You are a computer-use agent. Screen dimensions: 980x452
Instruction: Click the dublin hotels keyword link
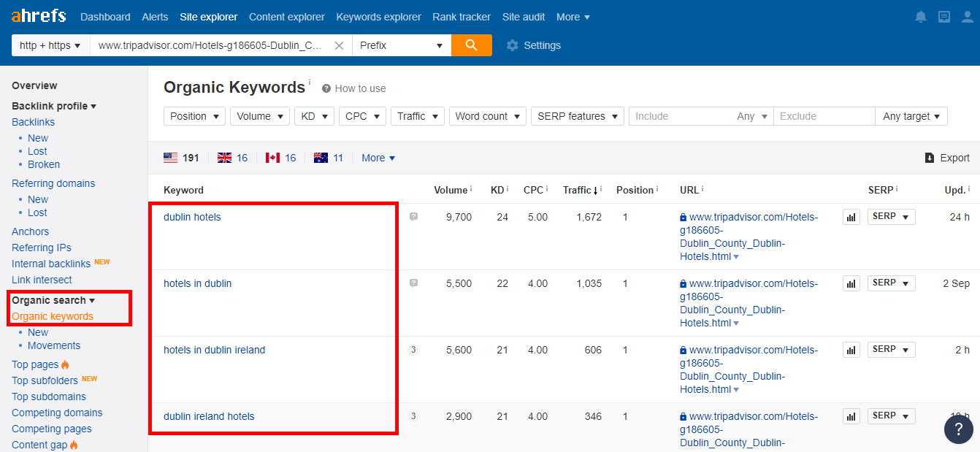[x=192, y=217]
